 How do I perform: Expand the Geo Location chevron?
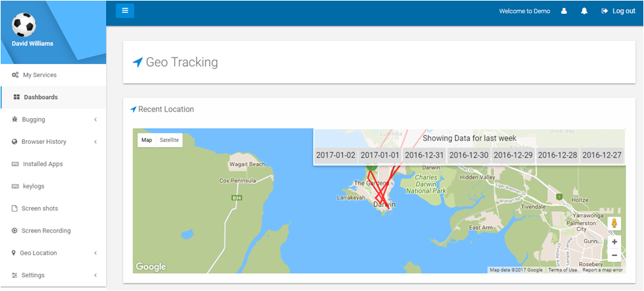click(x=96, y=253)
